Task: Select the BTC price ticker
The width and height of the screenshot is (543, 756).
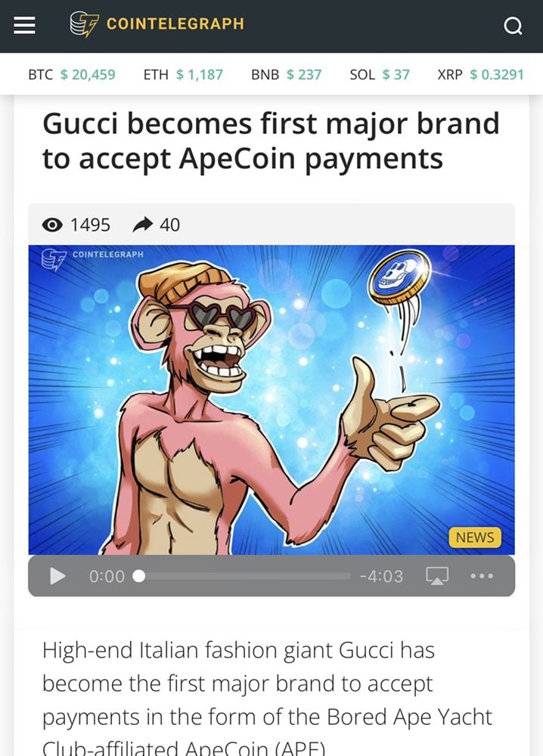Action: pos(72,74)
